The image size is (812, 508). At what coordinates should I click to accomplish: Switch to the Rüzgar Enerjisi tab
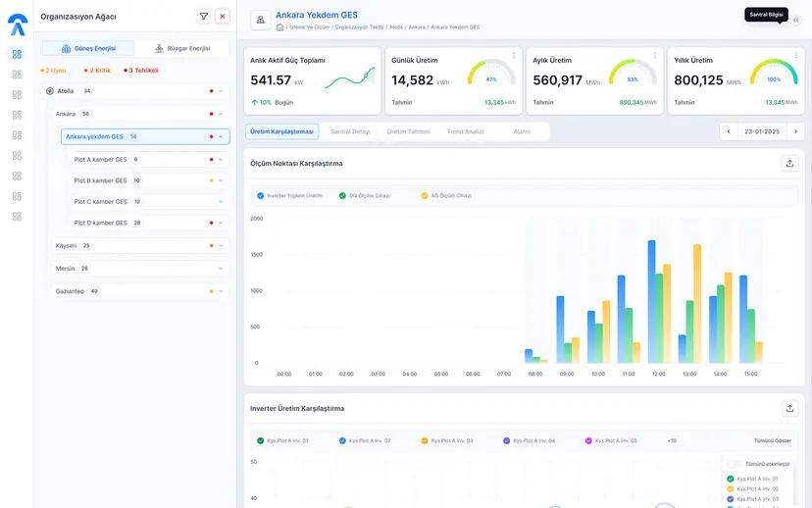pos(182,48)
